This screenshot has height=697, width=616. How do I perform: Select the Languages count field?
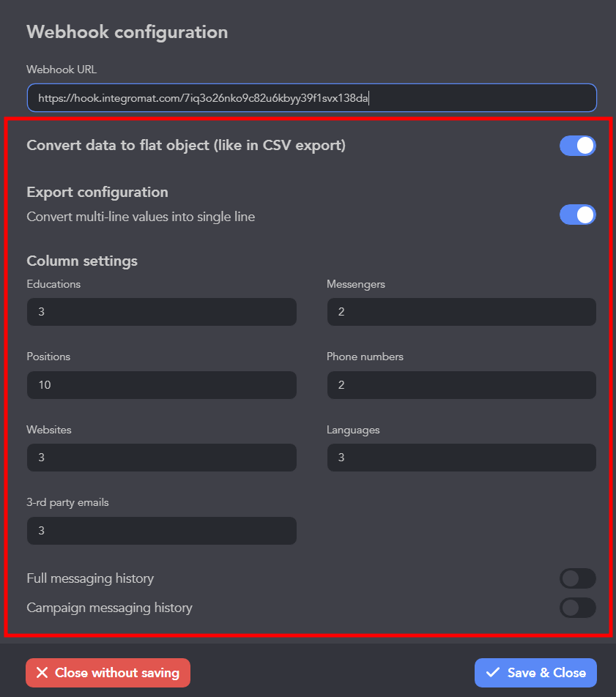tap(461, 458)
